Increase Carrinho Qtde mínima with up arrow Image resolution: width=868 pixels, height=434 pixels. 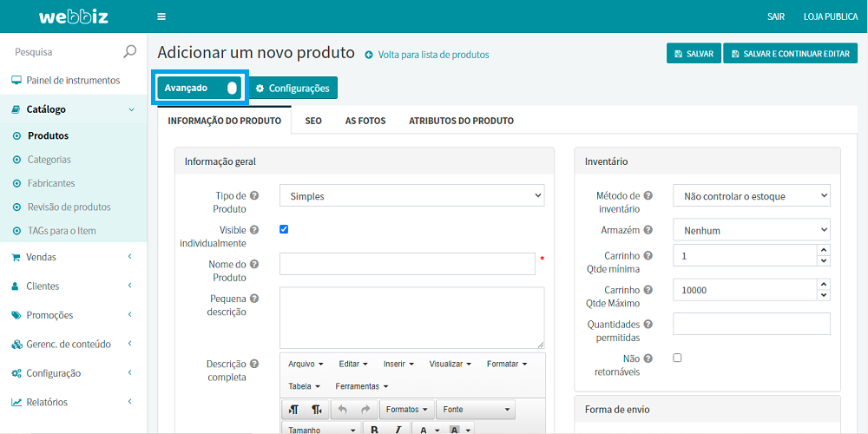tap(824, 251)
